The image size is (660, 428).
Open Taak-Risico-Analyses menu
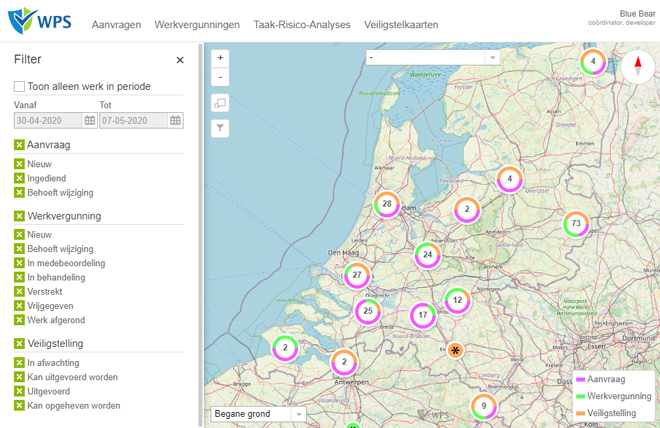[302, 25]
